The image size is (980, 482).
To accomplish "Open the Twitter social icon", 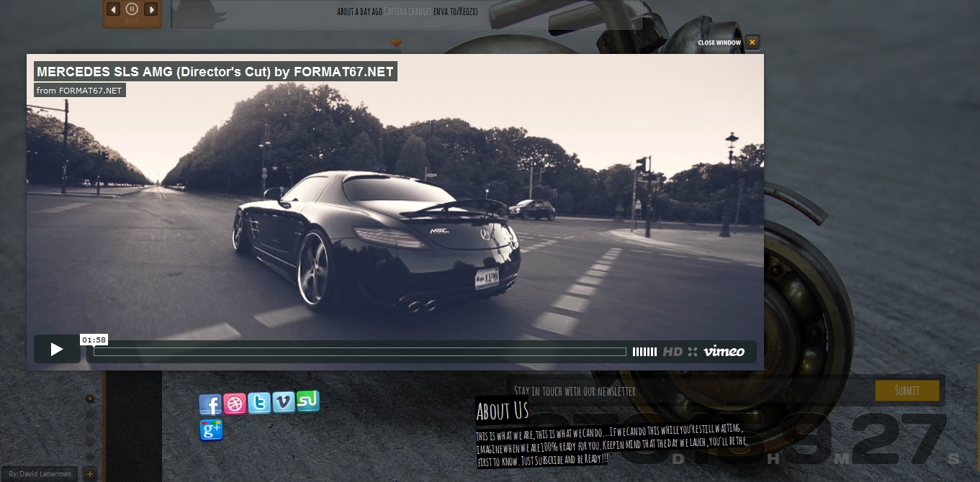I will point(259,404).
